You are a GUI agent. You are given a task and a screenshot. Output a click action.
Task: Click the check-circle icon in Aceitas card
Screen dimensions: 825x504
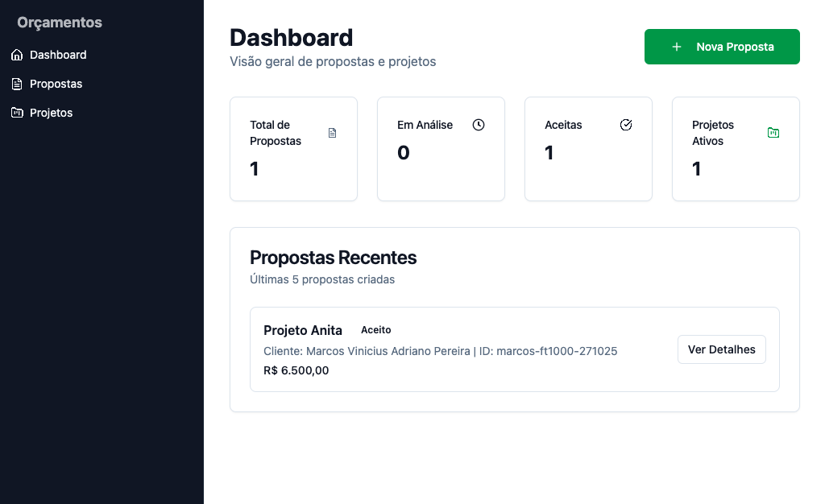point(626,125)
